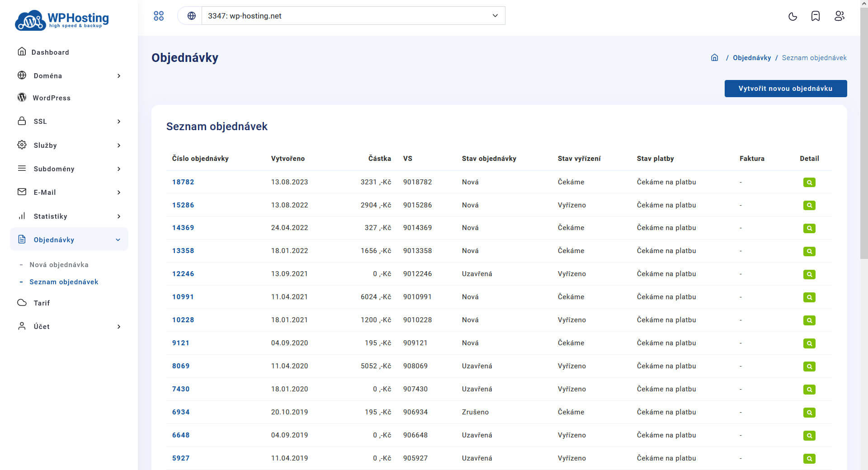Screen dimensions: 868x470
Task: Click the Tarif cloud icon in sidebar
Action: pos(22,302)
